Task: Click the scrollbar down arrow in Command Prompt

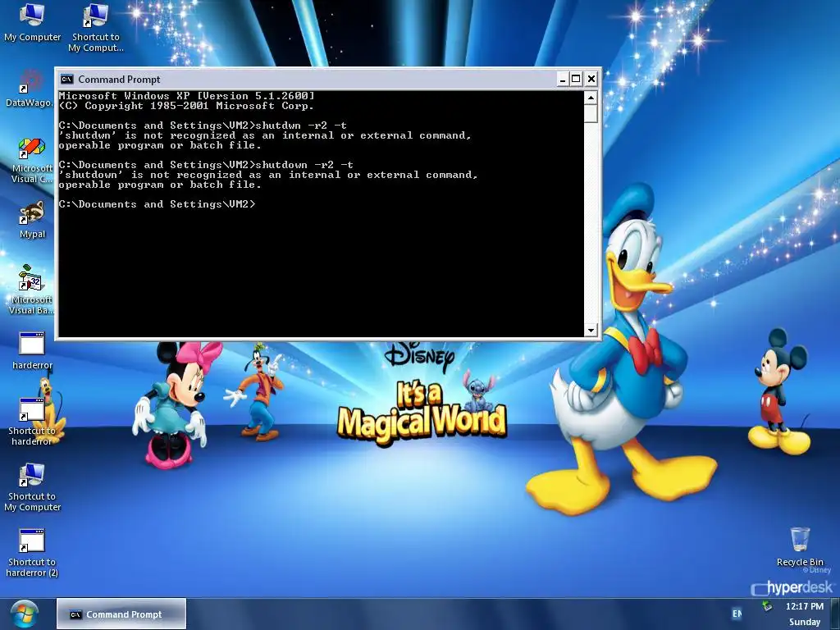Action: 591,330
